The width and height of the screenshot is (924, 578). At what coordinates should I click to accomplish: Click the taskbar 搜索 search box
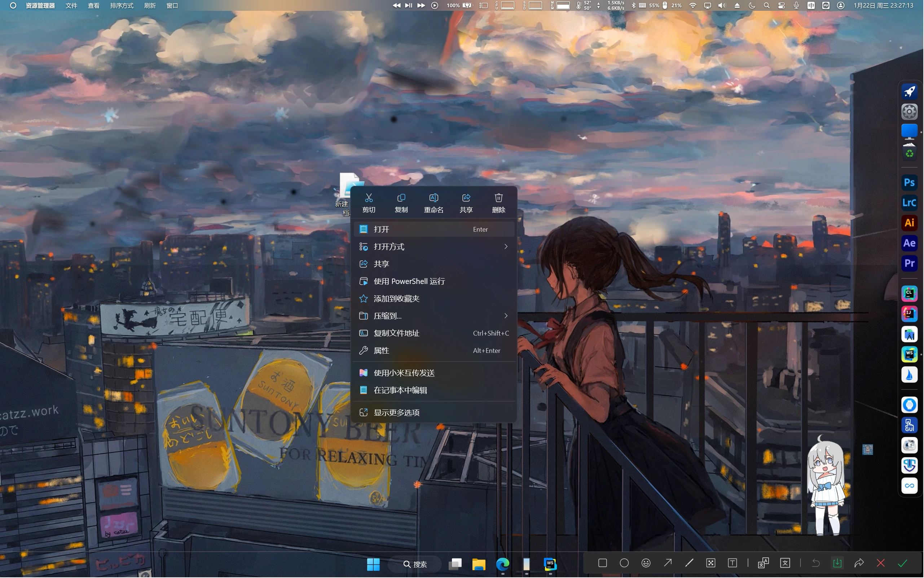pos(415,564)
